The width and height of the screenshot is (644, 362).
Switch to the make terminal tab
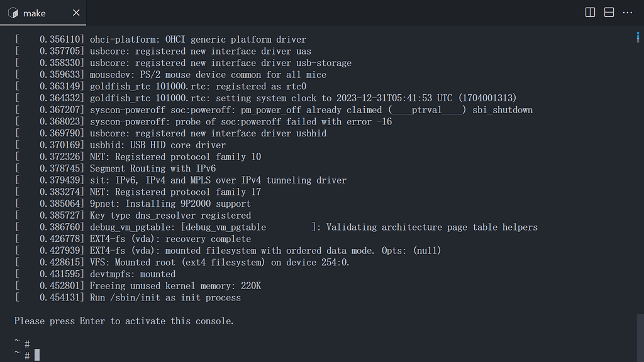tap(35, 13)
